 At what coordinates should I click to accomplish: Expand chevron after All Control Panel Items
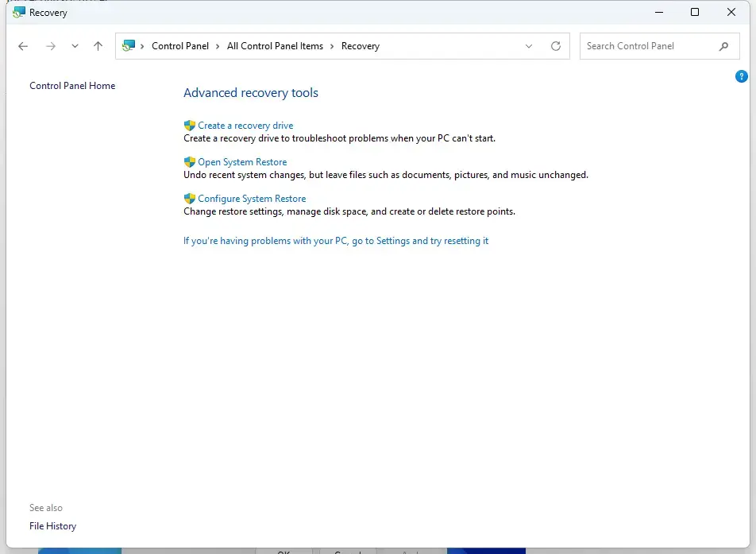click(332, 46)
